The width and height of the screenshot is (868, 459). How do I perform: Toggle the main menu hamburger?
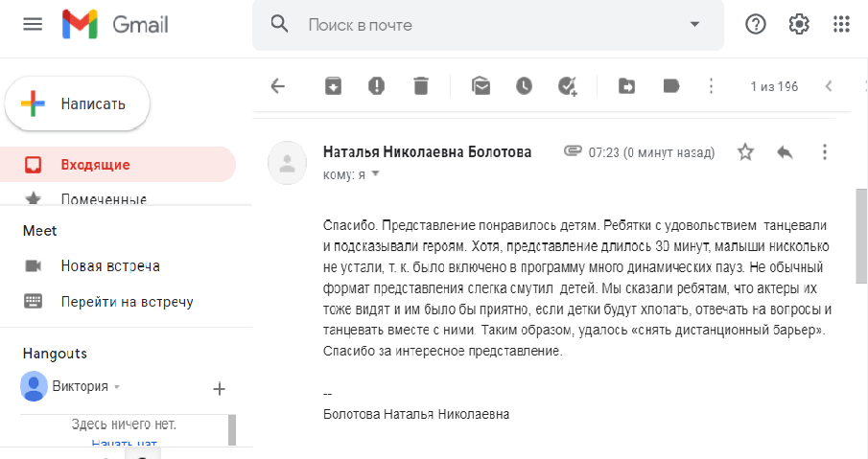pos(33,24)
